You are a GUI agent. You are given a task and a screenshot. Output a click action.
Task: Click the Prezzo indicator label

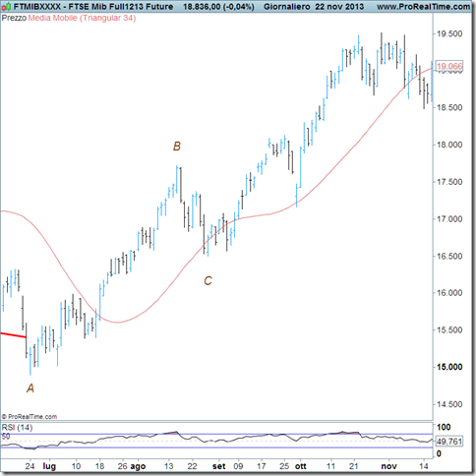14,18
